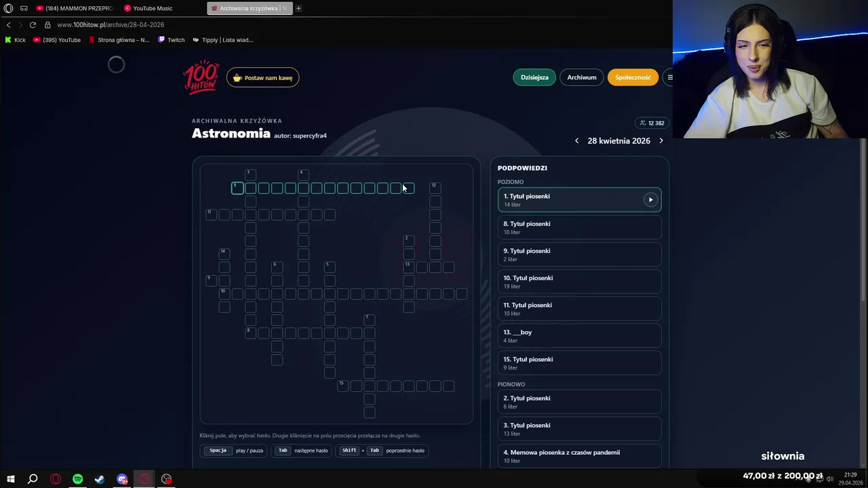Go back to previous page
Viewport: 868px width, 488px height.
click(x=8, y=24)
